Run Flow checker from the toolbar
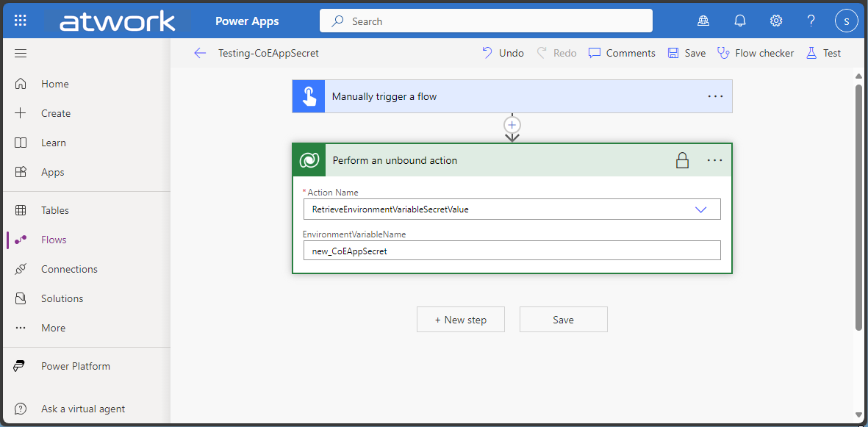This screenshot has width=868, height=427. click(756, 53)
